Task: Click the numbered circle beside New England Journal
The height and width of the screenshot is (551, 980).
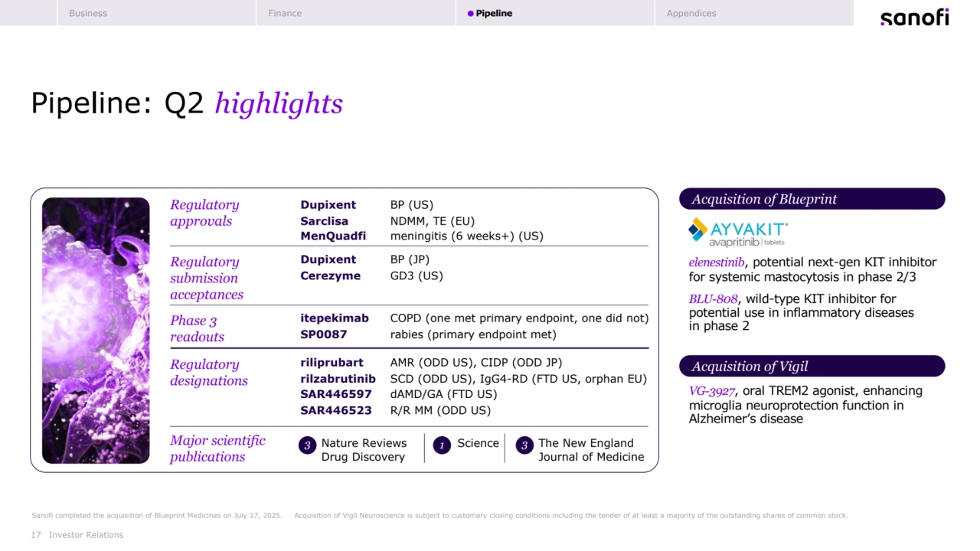Action: [524, 445]
